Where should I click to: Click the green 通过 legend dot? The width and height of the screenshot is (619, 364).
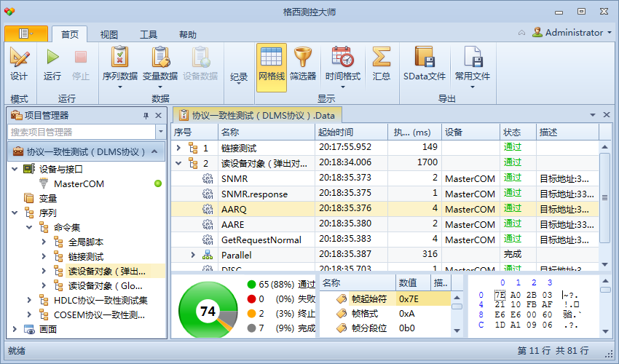(x=251, y=284)
